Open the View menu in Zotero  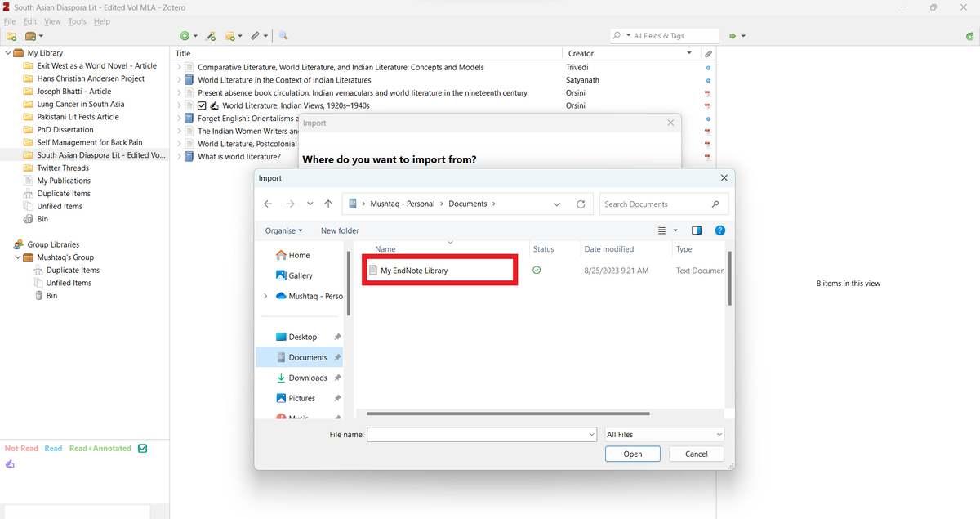tap(52, 21)
